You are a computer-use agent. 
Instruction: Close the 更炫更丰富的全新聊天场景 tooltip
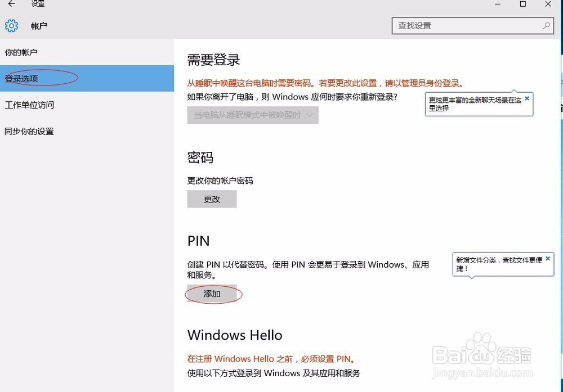(x=527, y=98)
